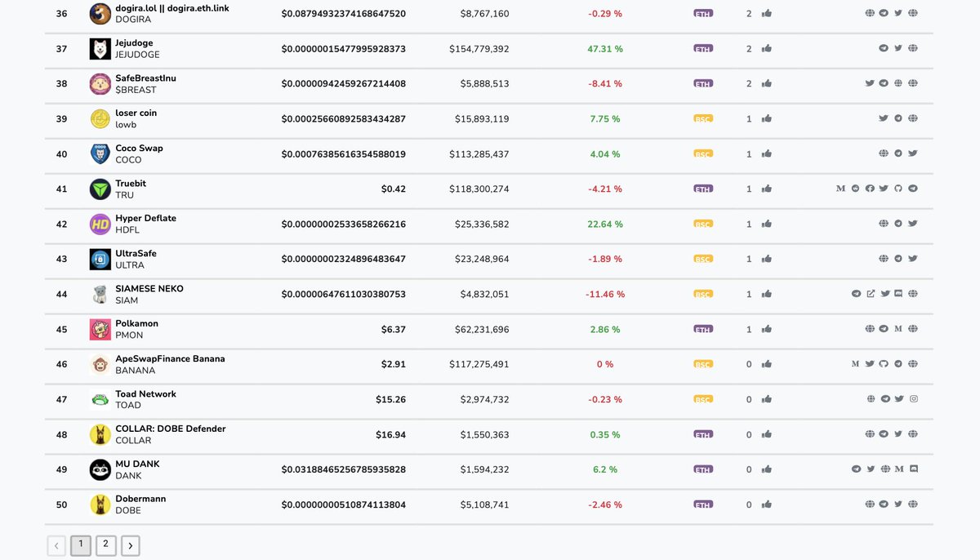Click the ETH chain badge for MU DANK
The image size is (980, 560).
[x=702, y=470]
